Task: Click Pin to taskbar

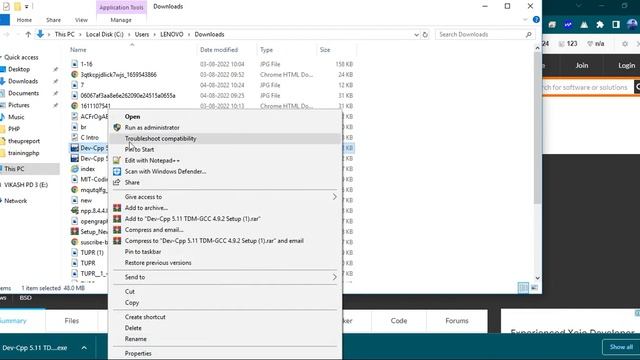Action: pos(143,252)
